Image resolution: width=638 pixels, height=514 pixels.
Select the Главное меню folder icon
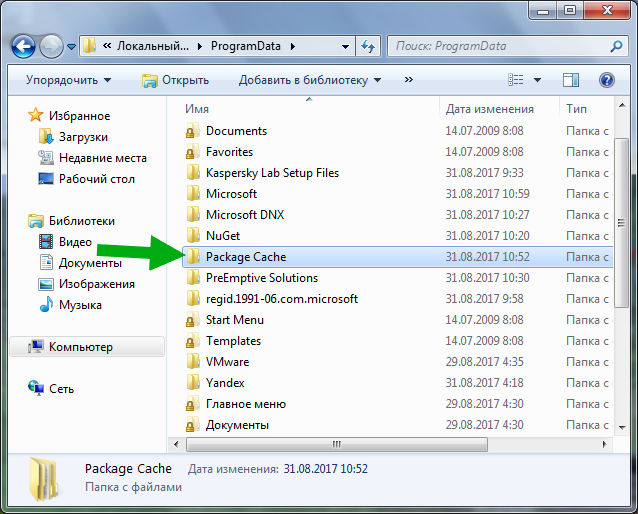tap(193, 404)
